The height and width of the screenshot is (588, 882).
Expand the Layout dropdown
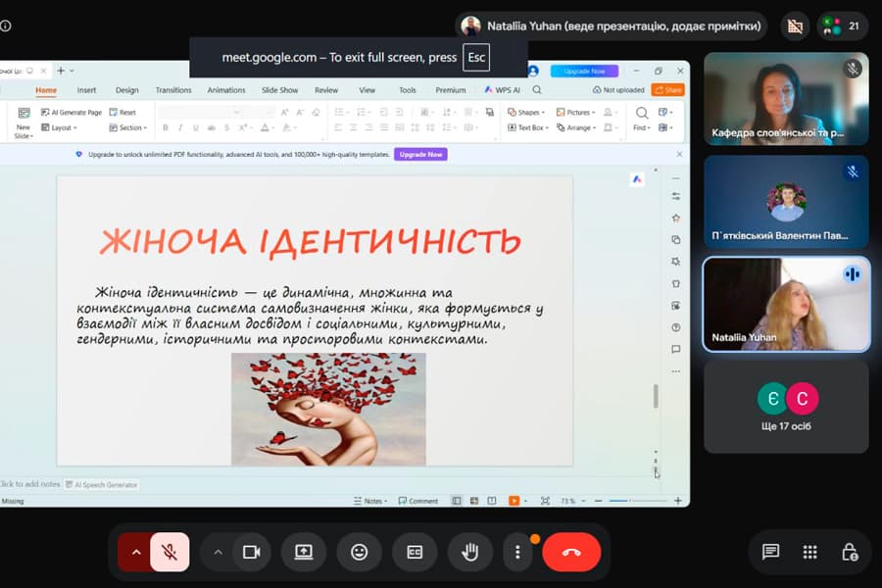coord(59,127)
